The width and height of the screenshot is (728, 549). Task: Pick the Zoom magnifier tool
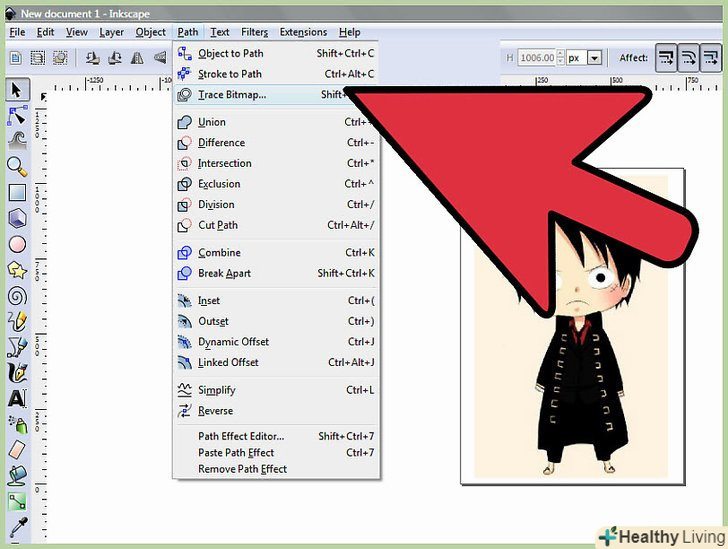pos(17,166)
